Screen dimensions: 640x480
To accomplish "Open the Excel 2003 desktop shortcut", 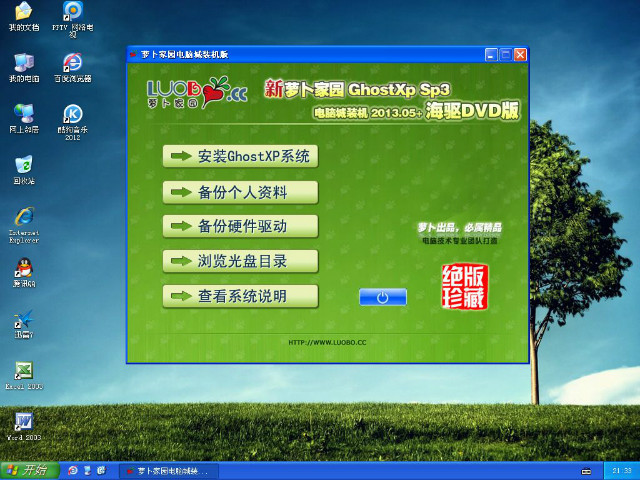I will 24,375.
